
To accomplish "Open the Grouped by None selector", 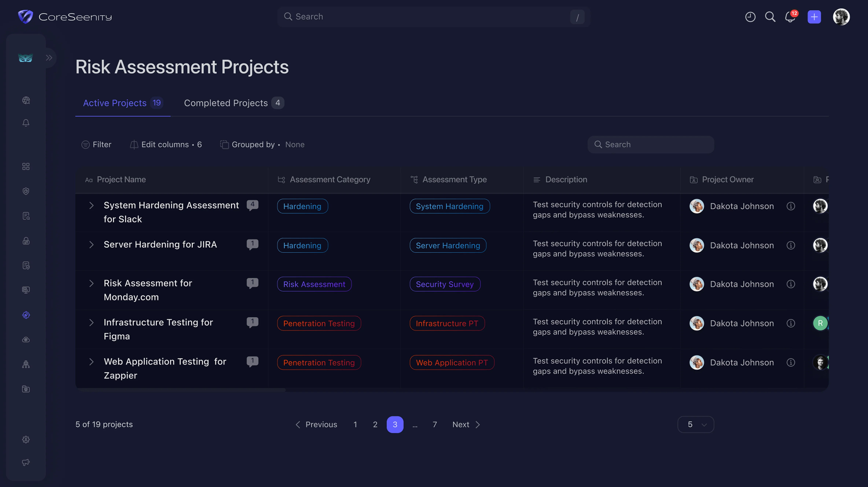I will pos(262,145).
